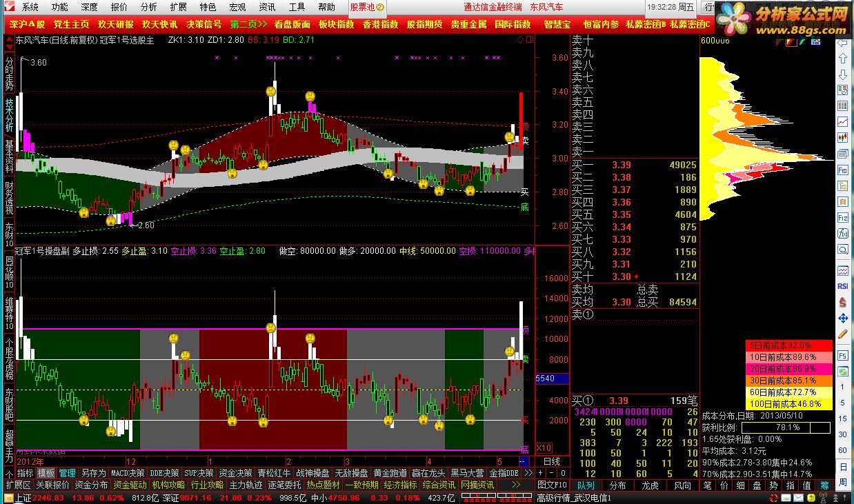Expand more indicator tabs with >> arrow

[x=528, y=473]
